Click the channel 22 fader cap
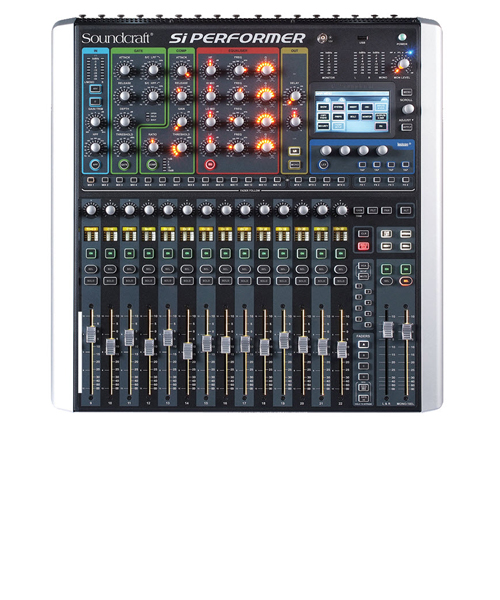 (341, 349)
